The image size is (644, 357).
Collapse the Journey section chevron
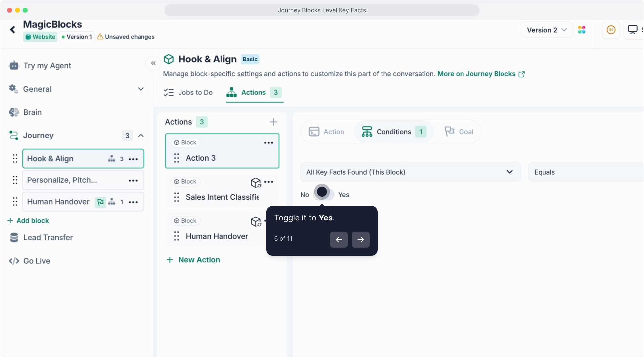pyautogui.click(x=141, y=135)
